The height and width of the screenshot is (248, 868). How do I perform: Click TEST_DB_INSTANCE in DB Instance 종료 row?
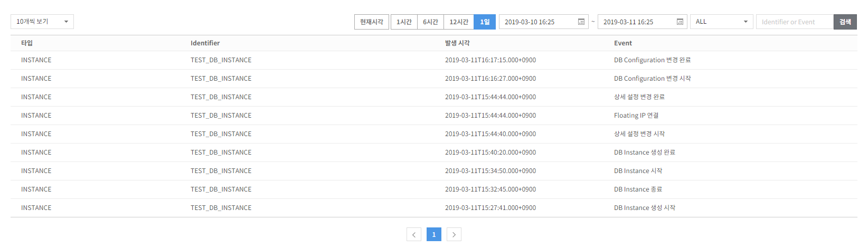pyautogui.click(x=221, y=189)
